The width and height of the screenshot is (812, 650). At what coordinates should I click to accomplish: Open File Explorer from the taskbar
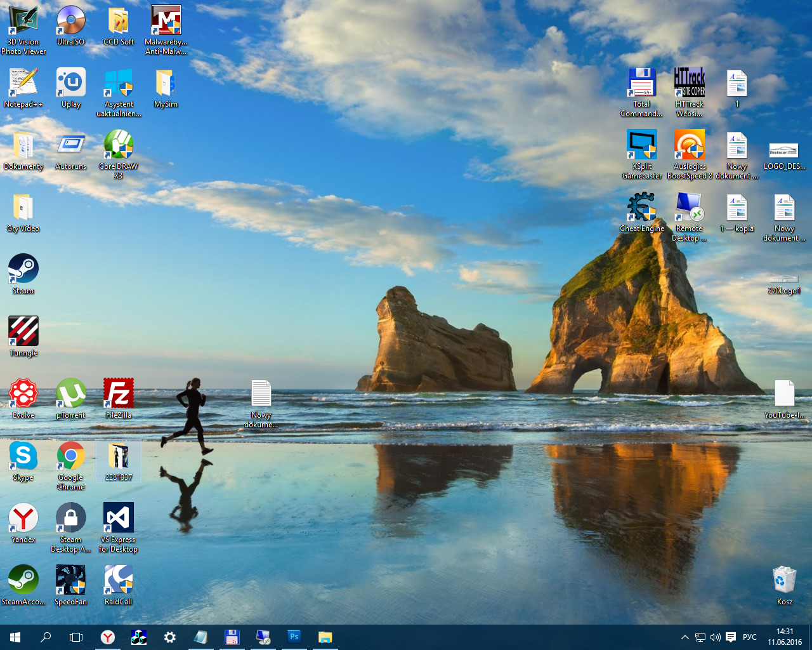click(x=325, y=637)
